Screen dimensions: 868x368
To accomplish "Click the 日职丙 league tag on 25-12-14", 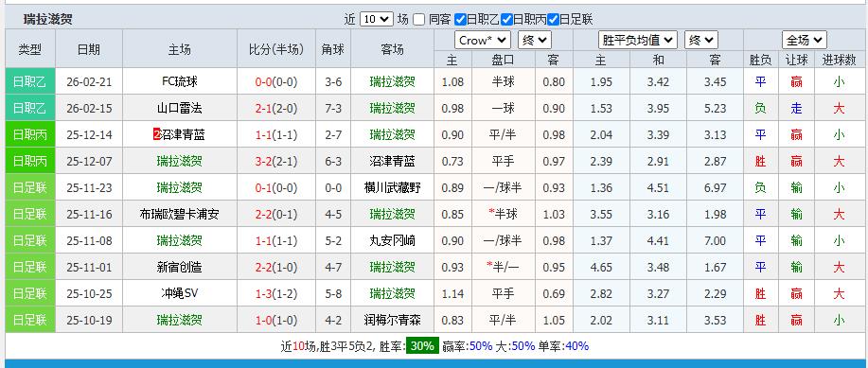I will pyautogui.click(x=30, y=134).
